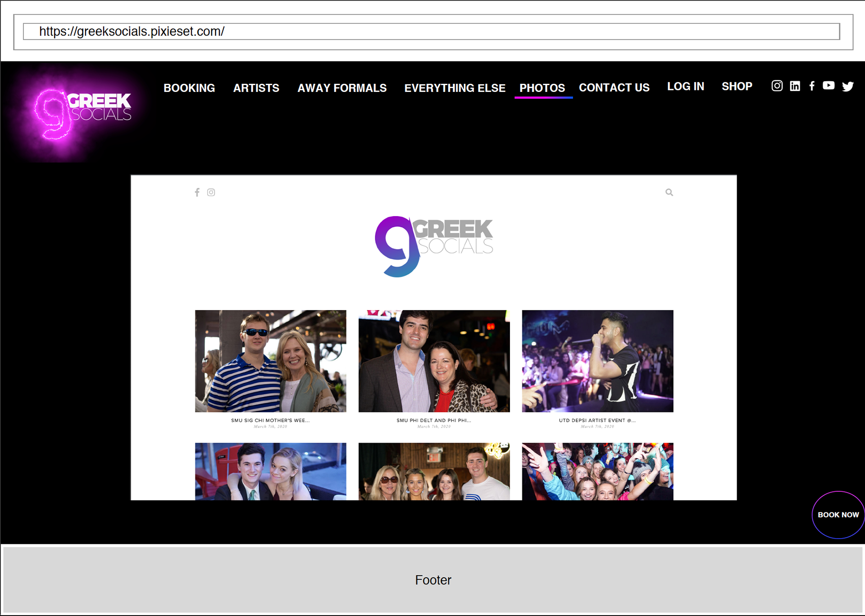This screenshot has width=865, height=616.
Task: Open UTD DEPSI Artist Event thumbnail
Action: [x=597, y=361]
